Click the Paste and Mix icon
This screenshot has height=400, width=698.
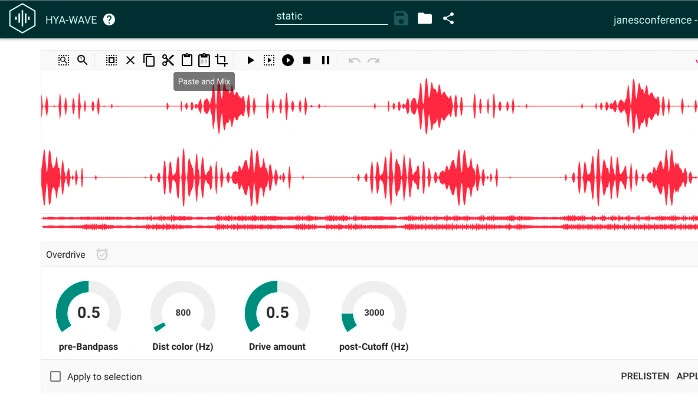pyautogui.click(x=204, y=60)
